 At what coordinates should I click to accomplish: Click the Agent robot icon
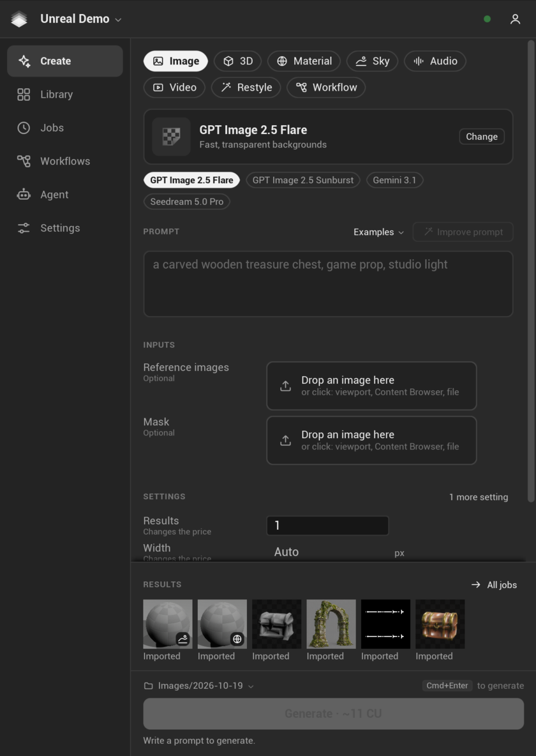pos(24,195)
